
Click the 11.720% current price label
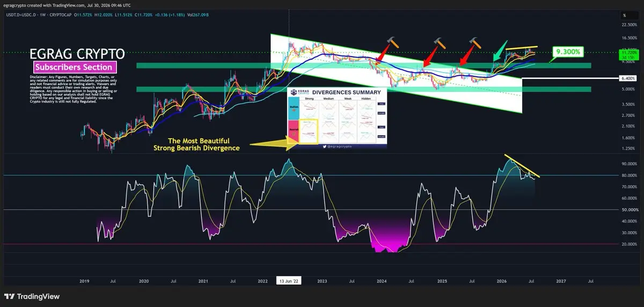pos(628,54)
